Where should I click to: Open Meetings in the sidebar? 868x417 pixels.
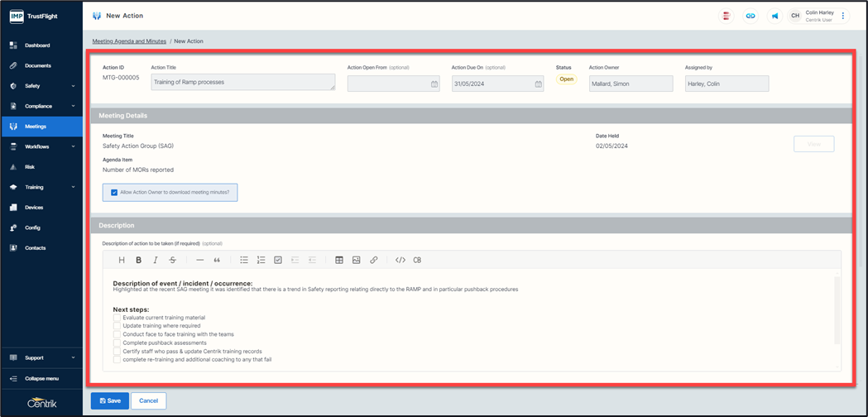tap(41, 127)
